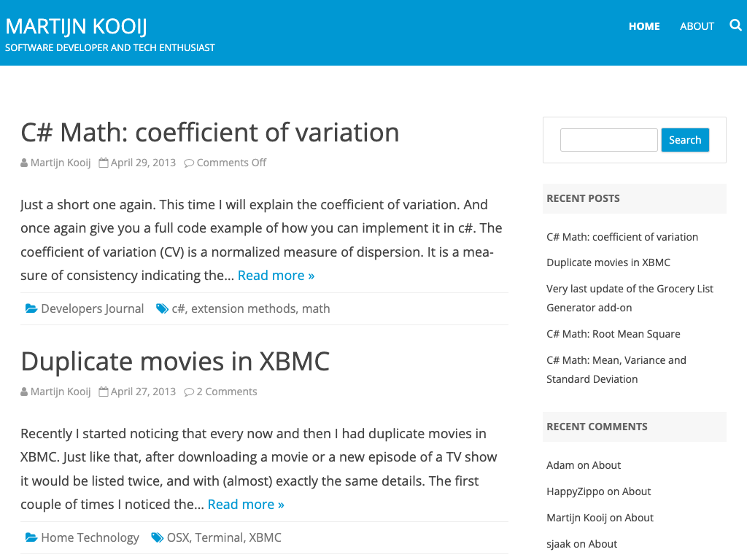Screen dimensions: 747x560
Task: Go to the ABOUT page in navigation
Action: [x=697, y=26]
